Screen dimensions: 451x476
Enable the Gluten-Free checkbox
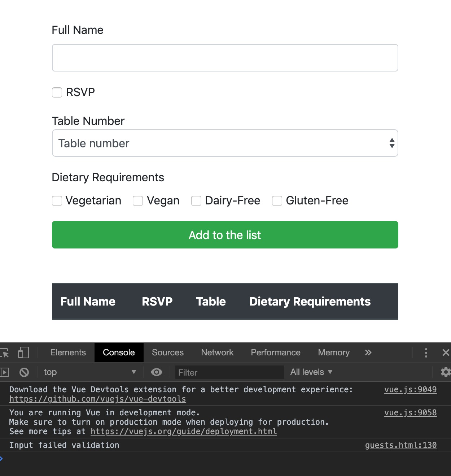(277, 201)
